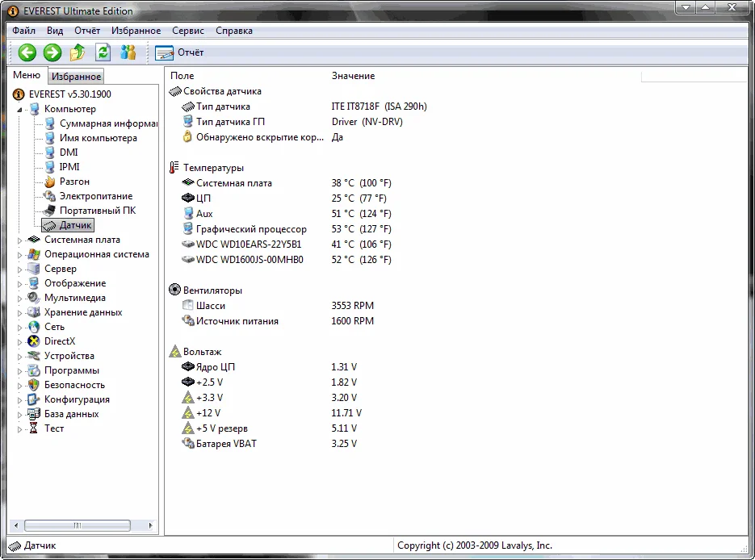This screenshot has width=755, height=560.
Task: Click the tree scrollbar left arrow
Action: [16, 525]
